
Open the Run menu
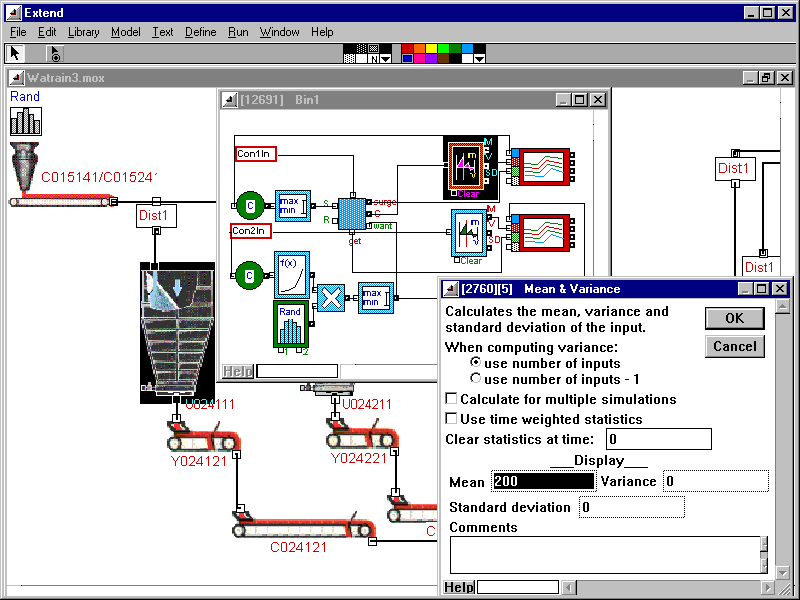pyautogui.click(x=238, y=32)
